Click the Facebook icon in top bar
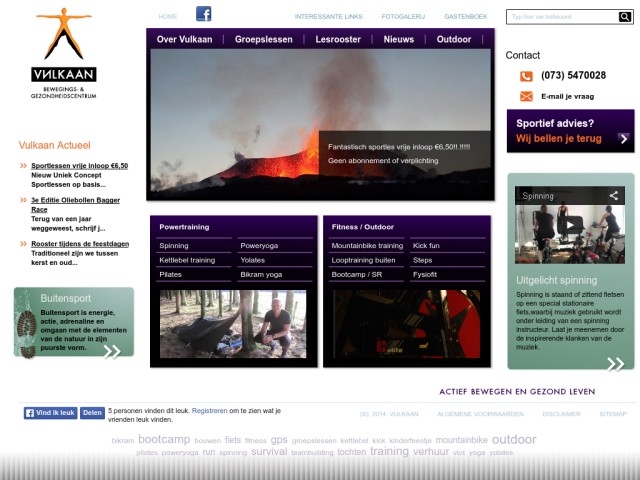The height and width of the screenshot is (480, 640). pyautogui.click(x=203, y=14)
